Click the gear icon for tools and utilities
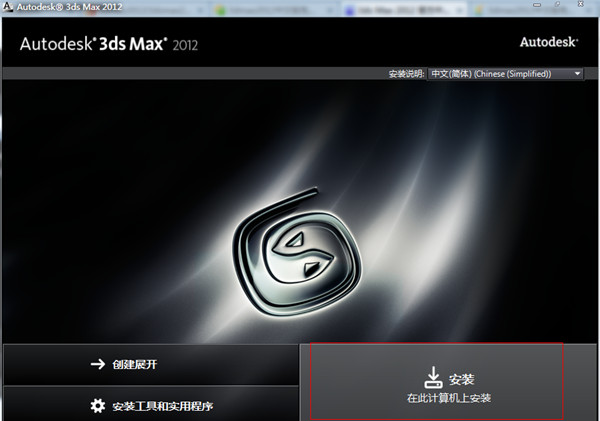Screen dimensions: 600x421 click(98, 406)
